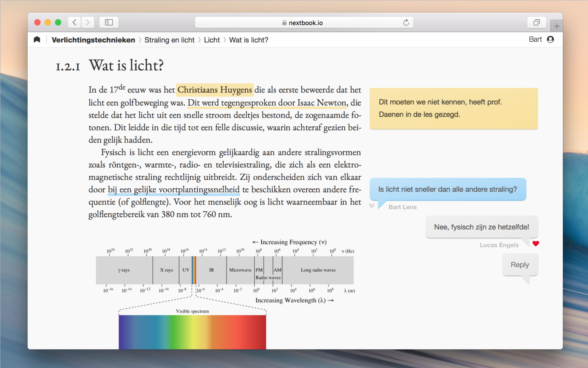
Task: Go to the Licht breadcrumb
Action: [212, 40]
